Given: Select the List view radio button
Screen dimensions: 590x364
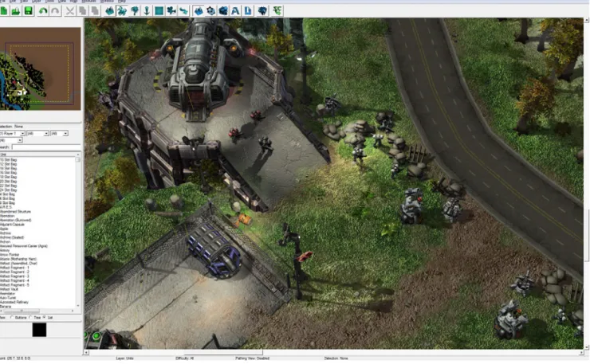Looking at the screenshot, I should pos(45,317).
